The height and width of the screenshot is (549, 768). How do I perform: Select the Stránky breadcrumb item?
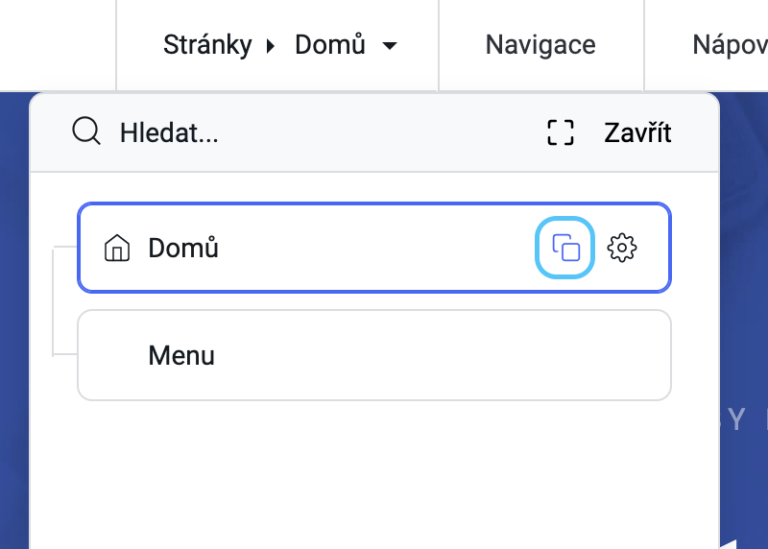click(x=208, y=45)
